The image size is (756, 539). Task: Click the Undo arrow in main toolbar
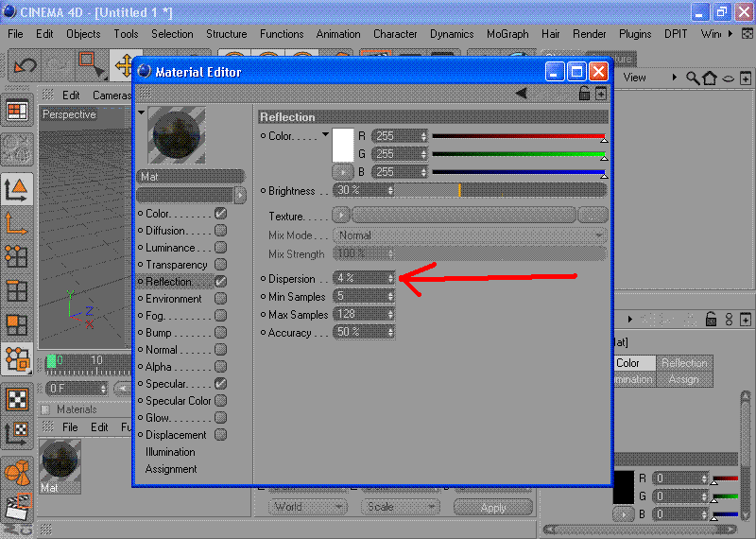(25, 64)
